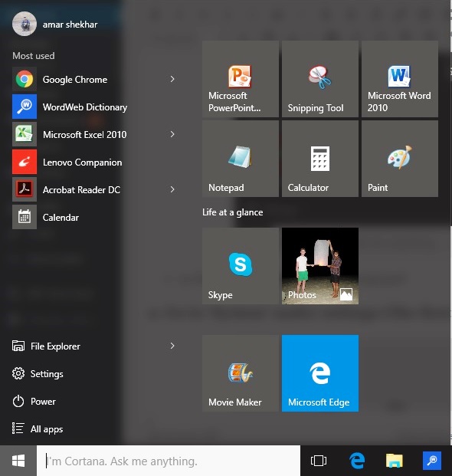Expand File Explorer submenu arrow
Viewport: 452px width, 476px height.
(172, 346)
